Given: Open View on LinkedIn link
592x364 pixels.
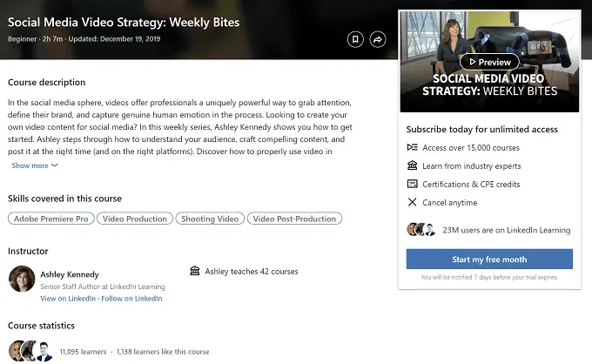Looking at the screenshot, I should (x=68, y=299).
